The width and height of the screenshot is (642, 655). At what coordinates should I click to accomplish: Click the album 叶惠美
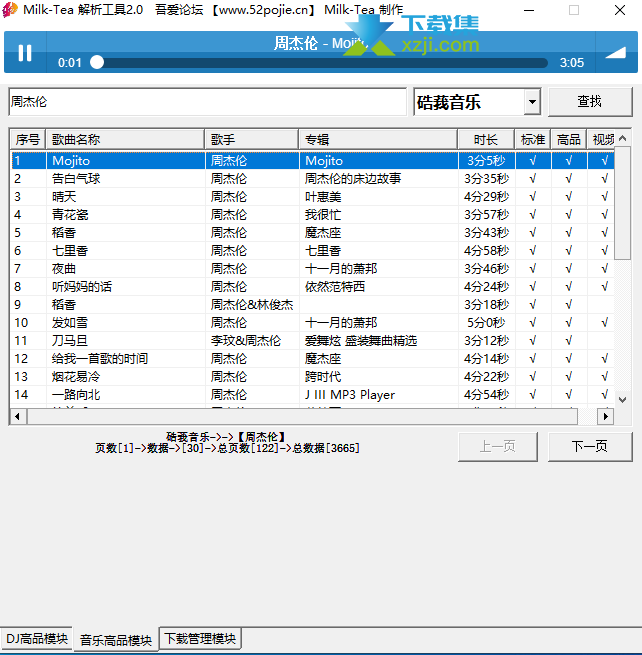click(x=323, y=197)
